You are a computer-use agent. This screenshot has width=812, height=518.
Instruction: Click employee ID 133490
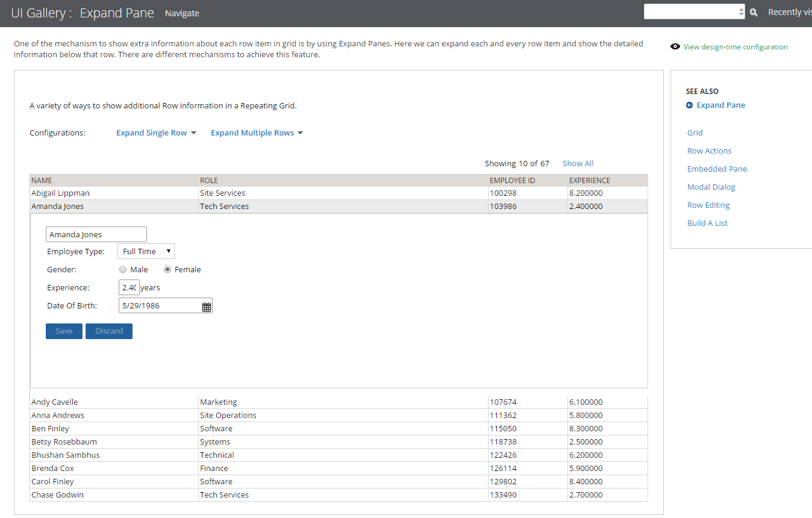click(x=503, y=495)
